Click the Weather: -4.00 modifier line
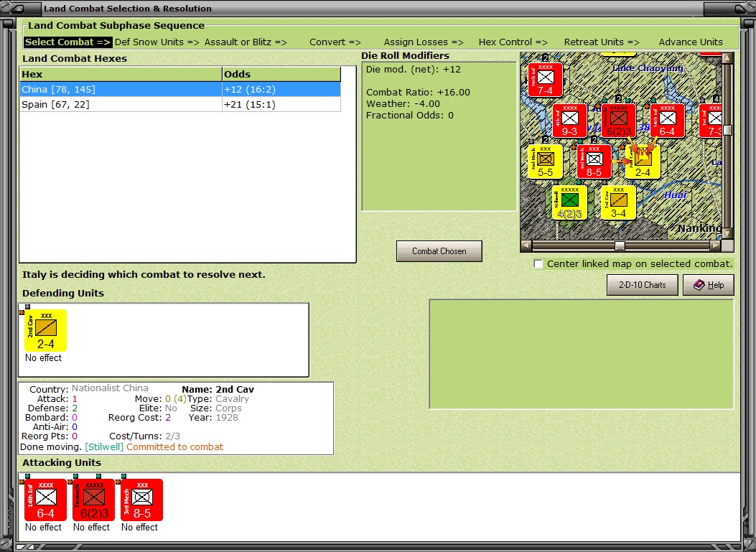Screen dimensions: 756x552 tap(403, 103)
